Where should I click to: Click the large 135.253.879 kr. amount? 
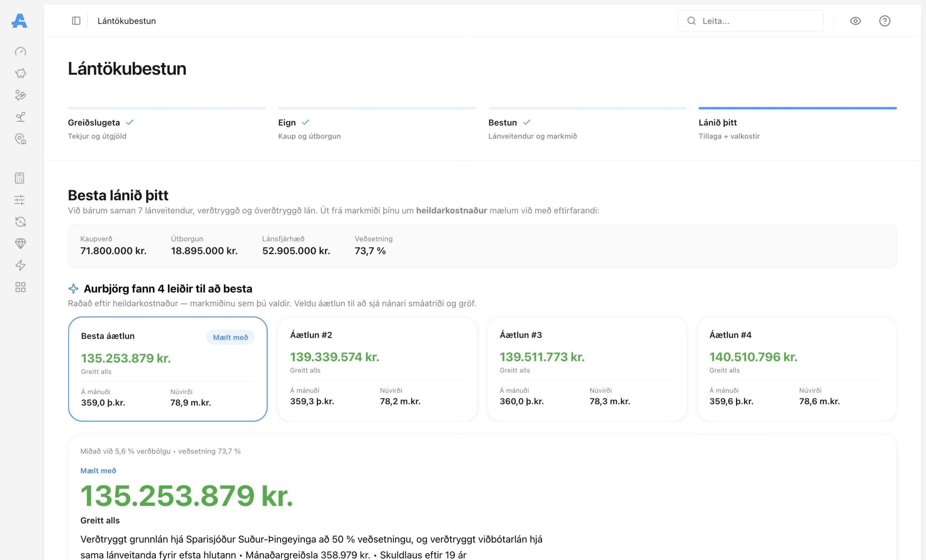(x=186, y=496)
